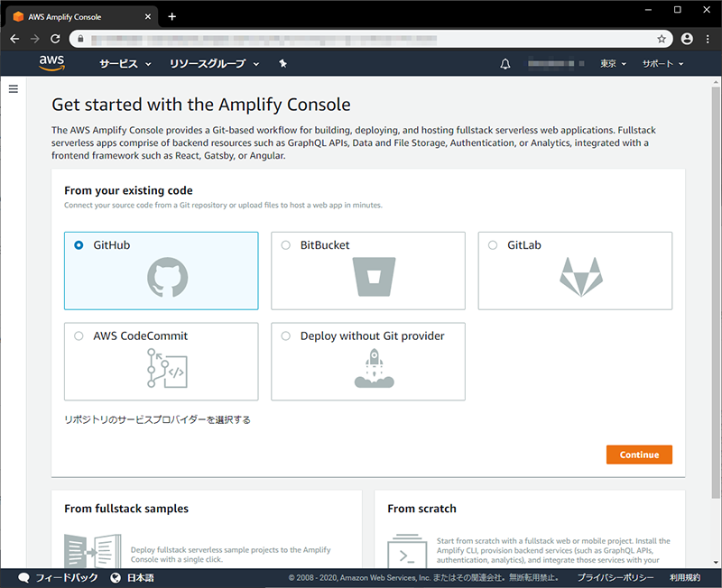This screenshot has height=588, width=722.
Task: Open the hamburger side navigation menu
Action: pyautogui.click(x=14, y=88)
